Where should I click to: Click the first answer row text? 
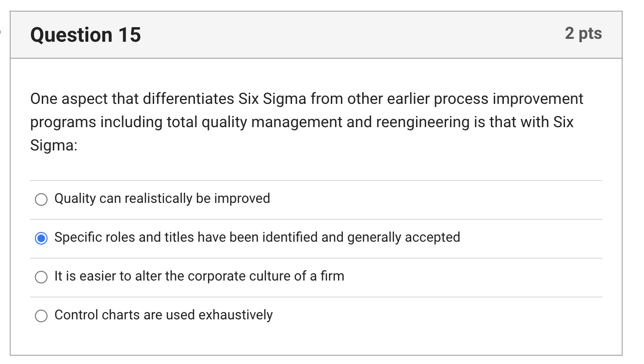coord(162,199)
